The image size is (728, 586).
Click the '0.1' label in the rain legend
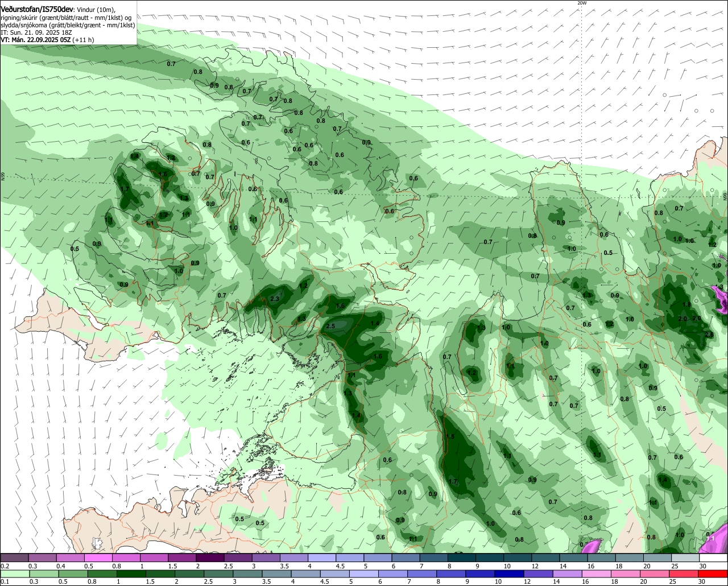pyautogui.click(x=4, y=581)
